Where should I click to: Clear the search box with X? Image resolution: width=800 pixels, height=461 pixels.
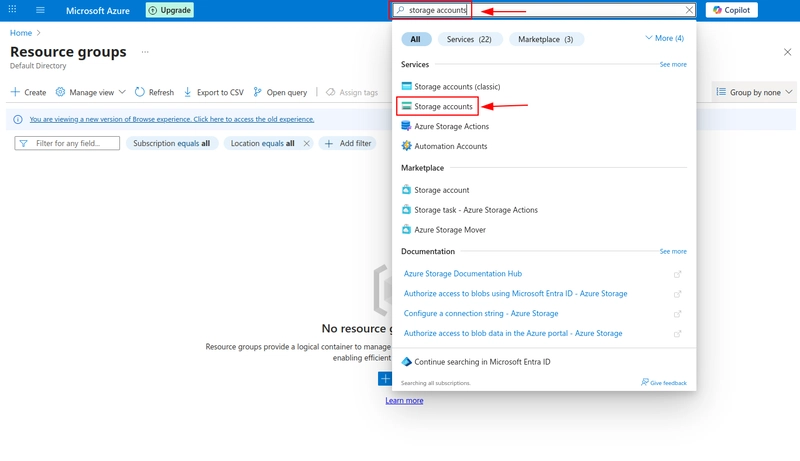689,10
